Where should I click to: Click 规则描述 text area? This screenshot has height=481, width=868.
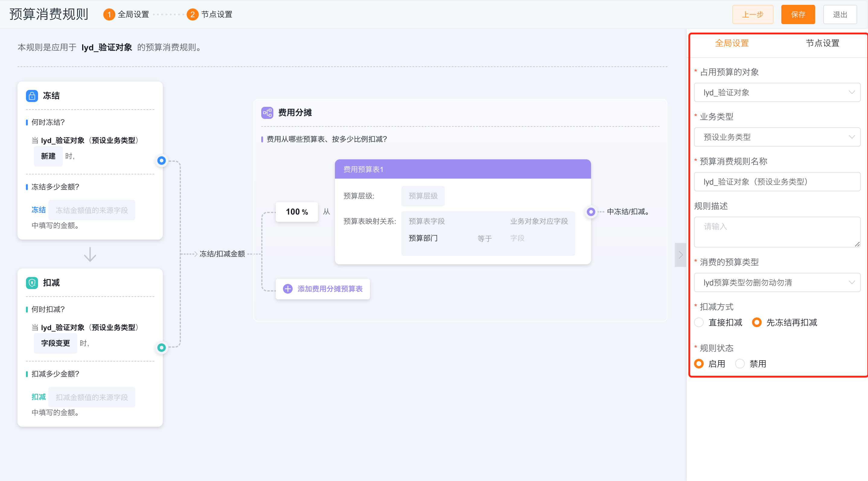[777, 232]
